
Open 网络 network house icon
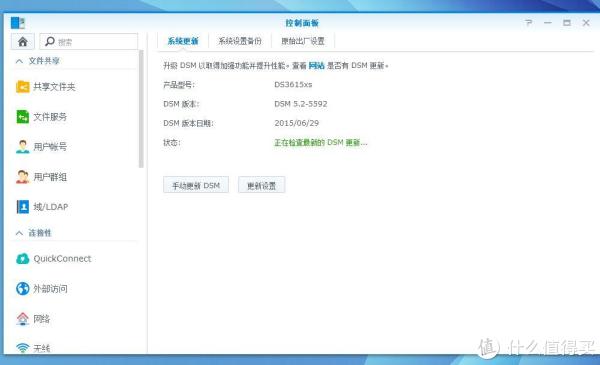point(23,319)
